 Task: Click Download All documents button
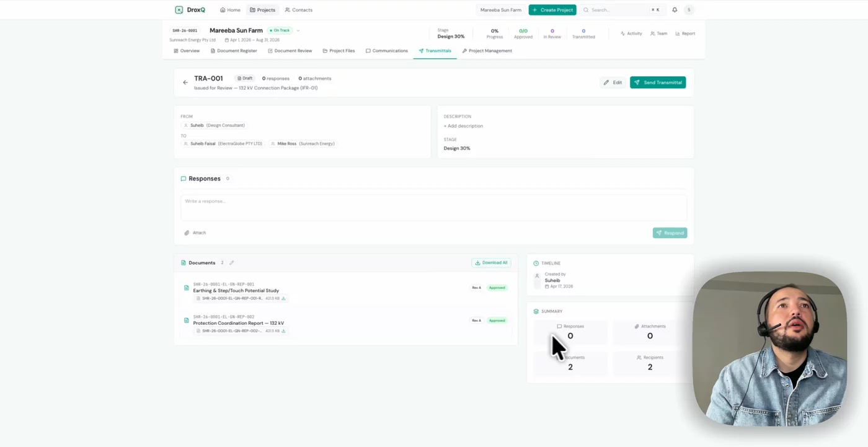491,263
